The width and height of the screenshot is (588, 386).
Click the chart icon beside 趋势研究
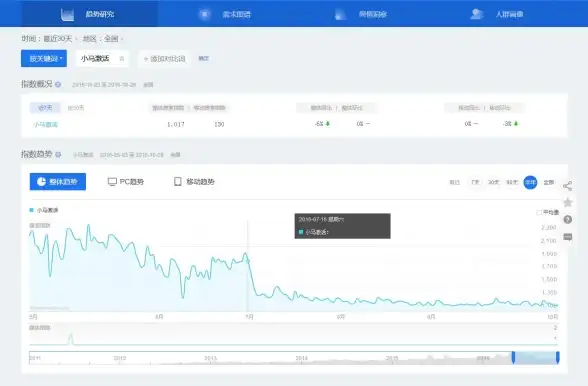click(68, 15)
